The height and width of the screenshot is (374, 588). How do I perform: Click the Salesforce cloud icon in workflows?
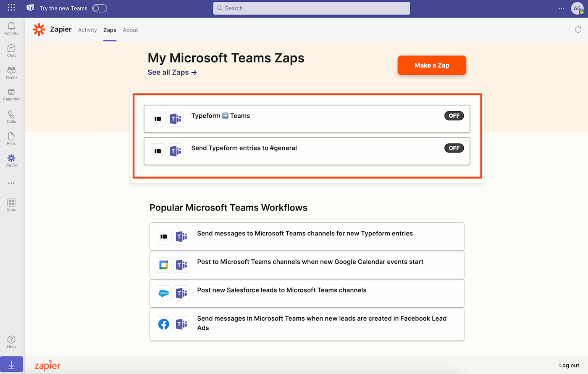pyautogui.click(x=164, y=293)
